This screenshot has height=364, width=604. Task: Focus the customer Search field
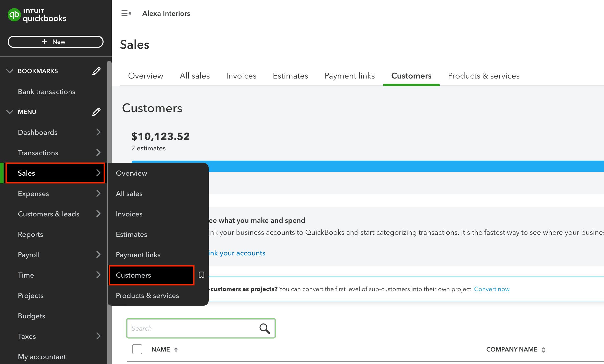tap(191, 328)
